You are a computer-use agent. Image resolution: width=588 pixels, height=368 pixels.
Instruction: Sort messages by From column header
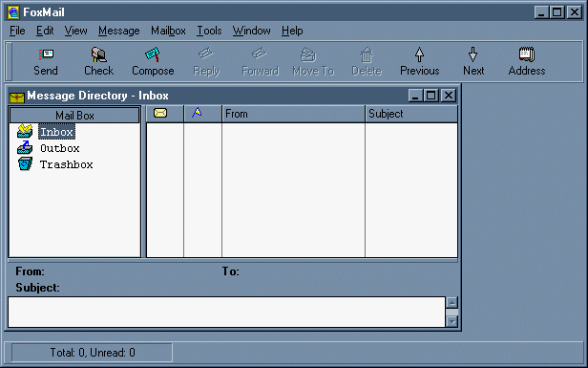tap(293, 114)
